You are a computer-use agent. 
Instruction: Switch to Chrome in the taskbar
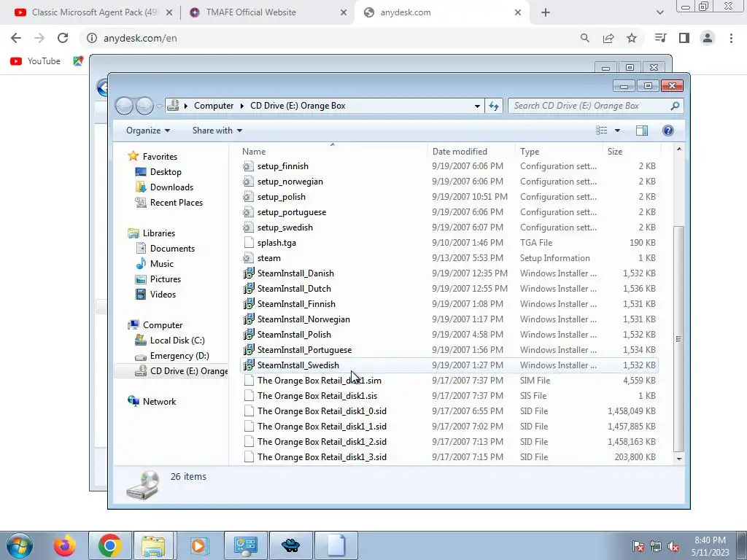click(x=109, y=545)
